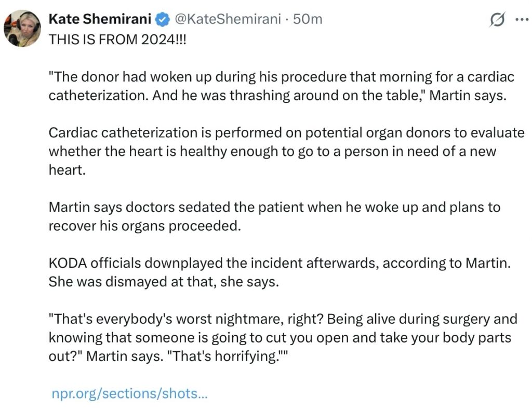This screenshot has width=532, height=408.
Task: Click the Grok slashed-circle icon
Action: pos(497,20)
